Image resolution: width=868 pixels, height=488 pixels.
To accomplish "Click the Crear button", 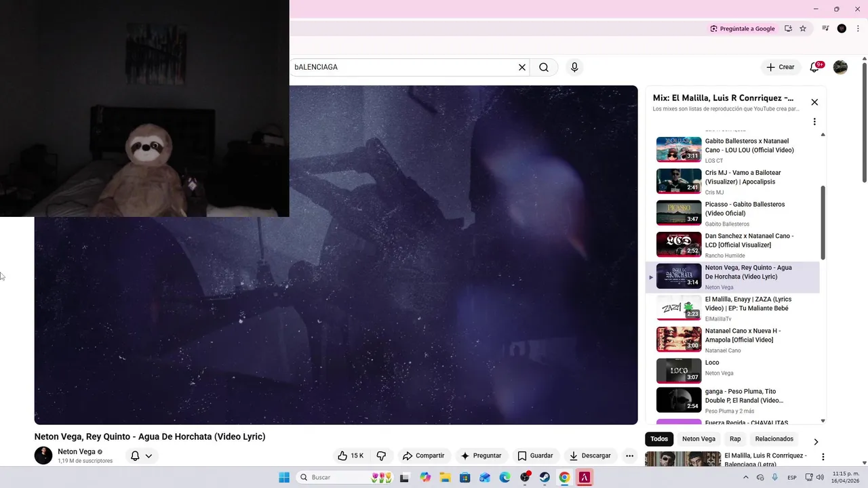I will click(781, 67).
